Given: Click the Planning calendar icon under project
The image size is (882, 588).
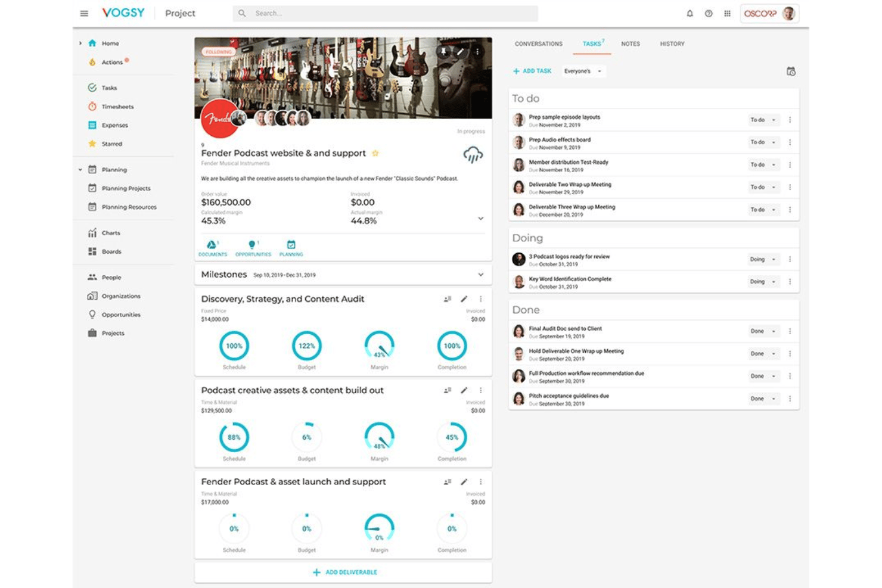Looking at the screenshot, I should pyautogui.click(x=291, y=245).
